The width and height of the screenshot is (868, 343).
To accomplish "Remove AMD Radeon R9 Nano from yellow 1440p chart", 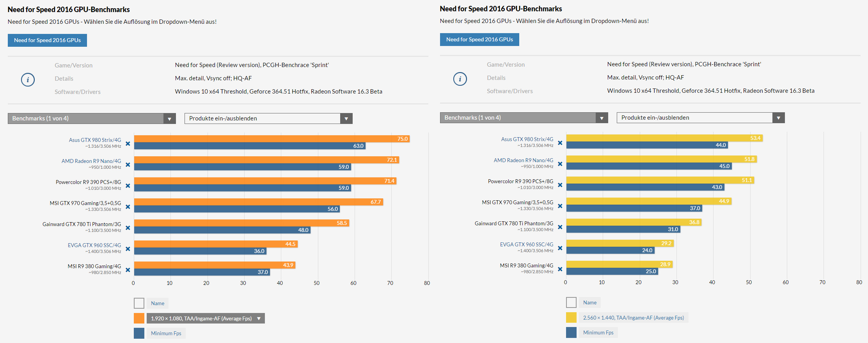I will pyautogui.click(x=560, y=164).
